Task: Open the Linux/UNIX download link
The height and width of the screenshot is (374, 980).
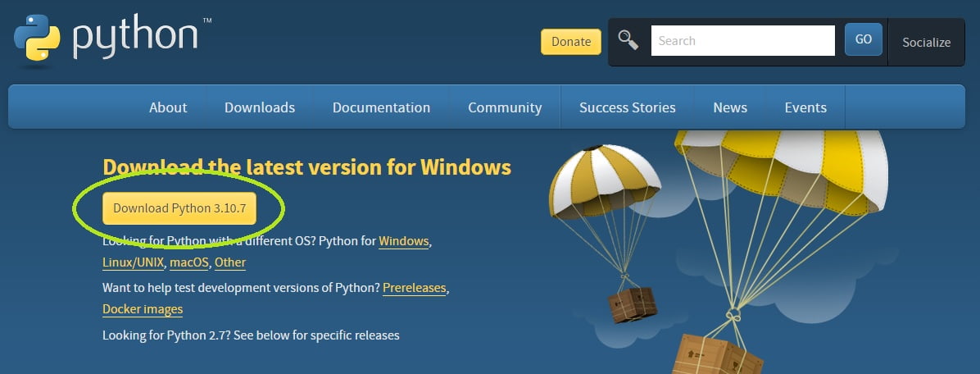Action: tap(134, 262)
